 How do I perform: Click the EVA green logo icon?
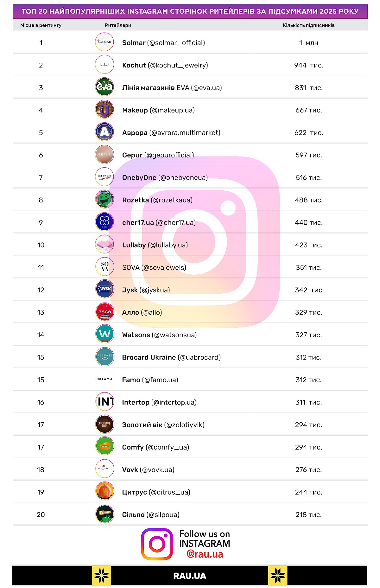coord(104,87)
